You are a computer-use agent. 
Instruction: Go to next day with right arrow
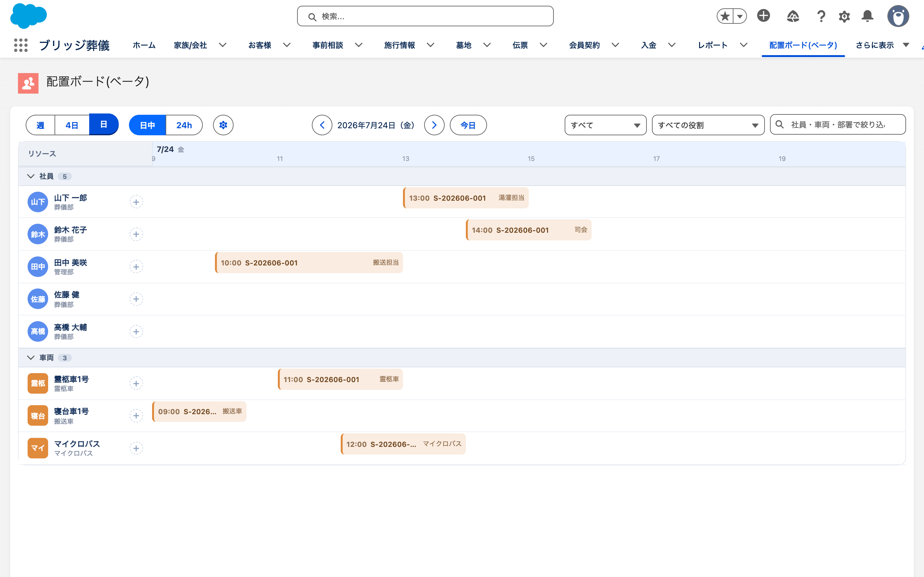point(434,125)
